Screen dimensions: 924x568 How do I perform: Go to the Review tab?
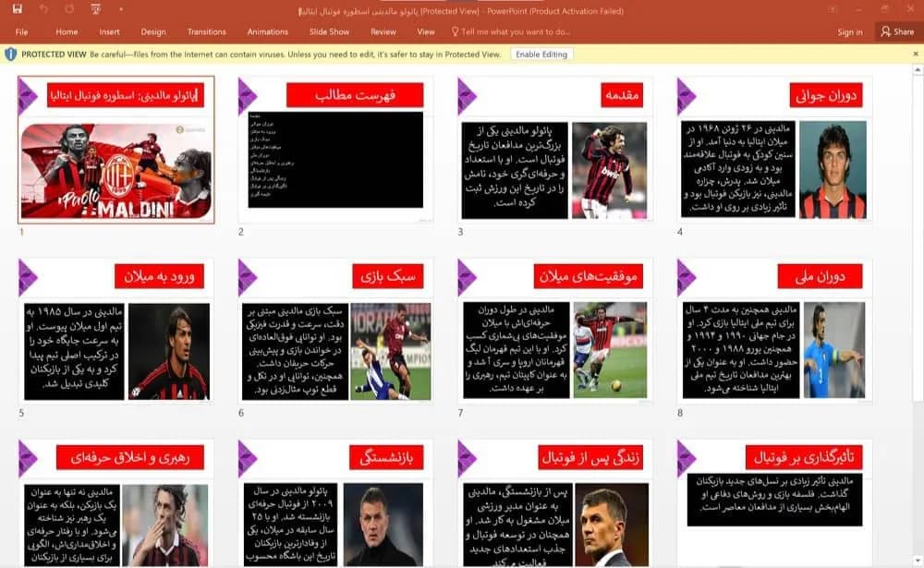(x=383, y=31)
